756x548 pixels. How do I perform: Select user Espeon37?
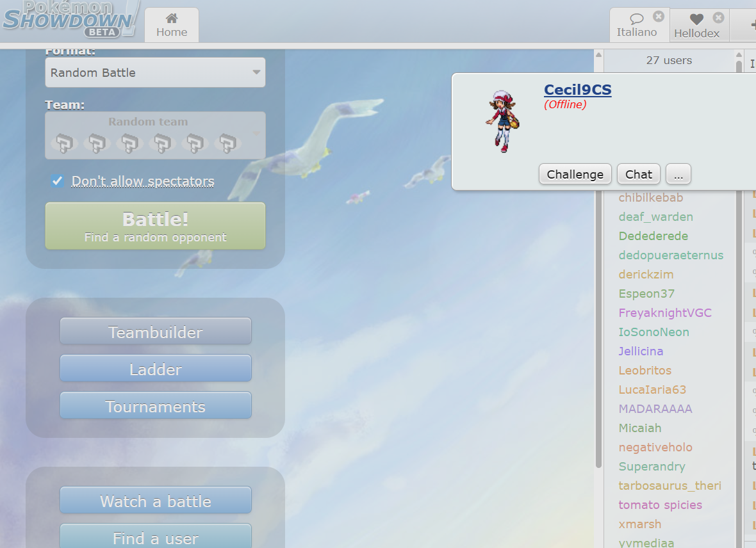[x=646, y=294]
